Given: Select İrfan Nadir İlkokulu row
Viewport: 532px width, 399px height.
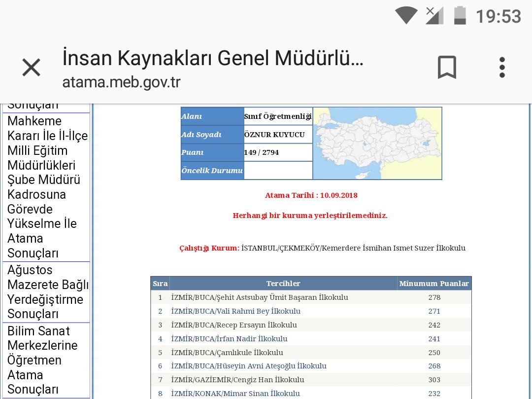Looking at the screenshot, I should click(x=311, y=338).
